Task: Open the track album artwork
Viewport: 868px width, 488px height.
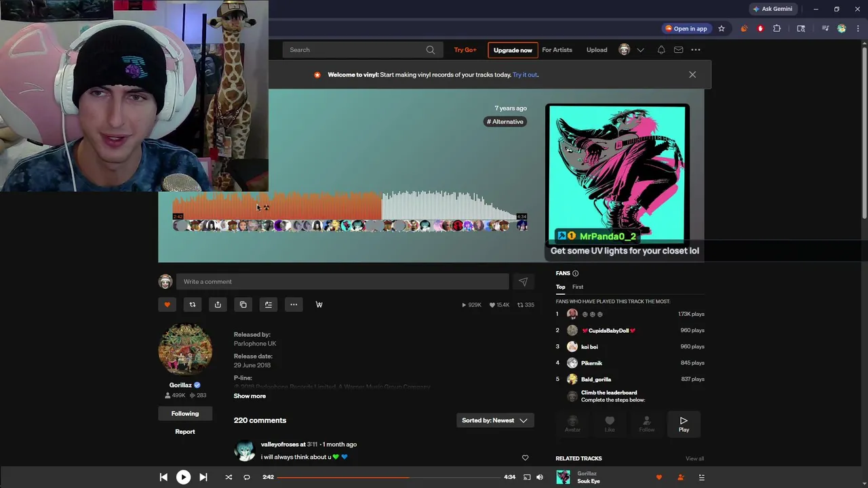Action: (618, 174)
